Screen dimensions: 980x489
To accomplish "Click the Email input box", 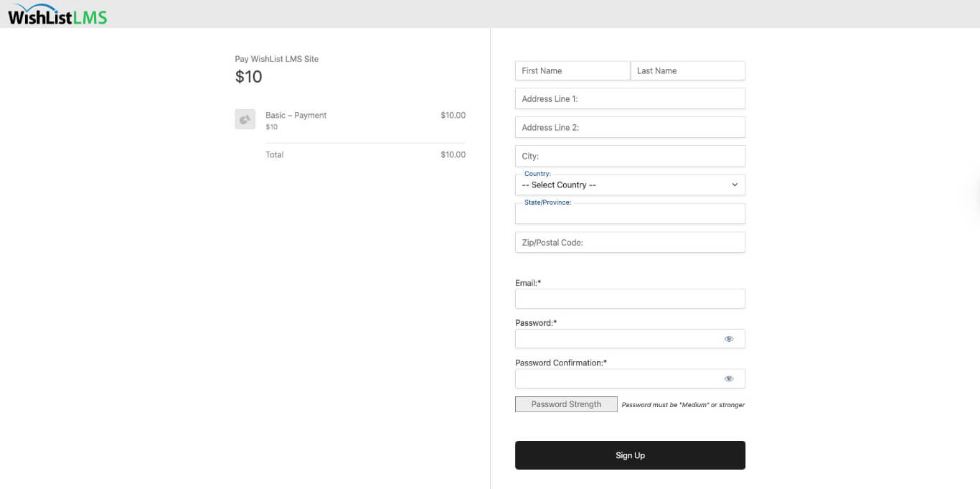I will 630,298.
